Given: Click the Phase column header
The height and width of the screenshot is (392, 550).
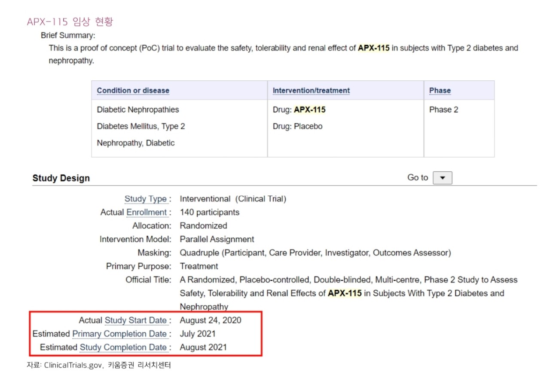Looking at the screenshot, I should pyautogui.click(x=440, y=91).
